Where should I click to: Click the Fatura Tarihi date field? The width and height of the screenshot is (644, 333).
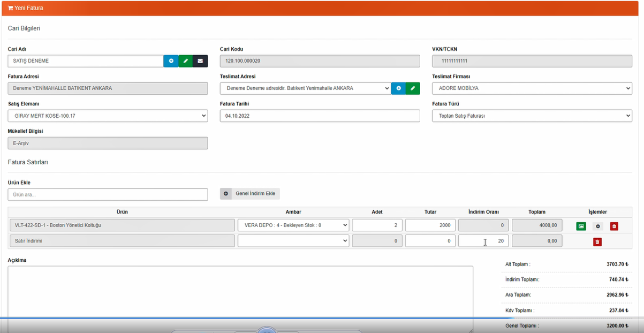(x=320, y=116)
